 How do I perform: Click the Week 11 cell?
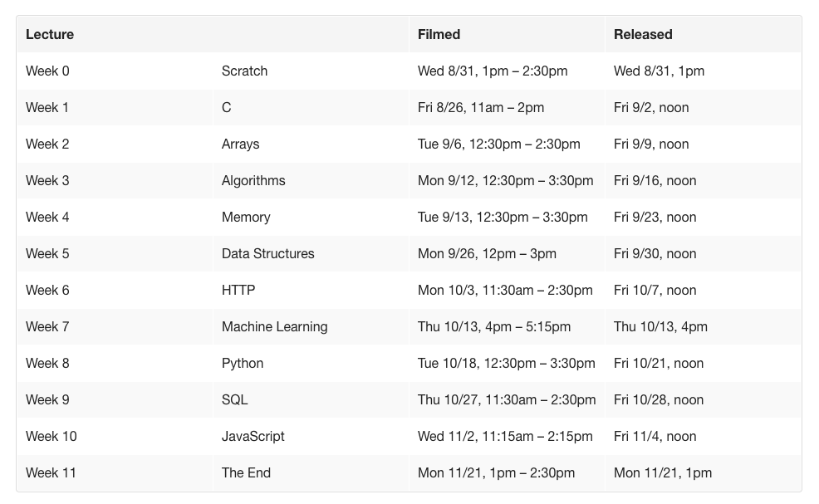tap(51, 472)
